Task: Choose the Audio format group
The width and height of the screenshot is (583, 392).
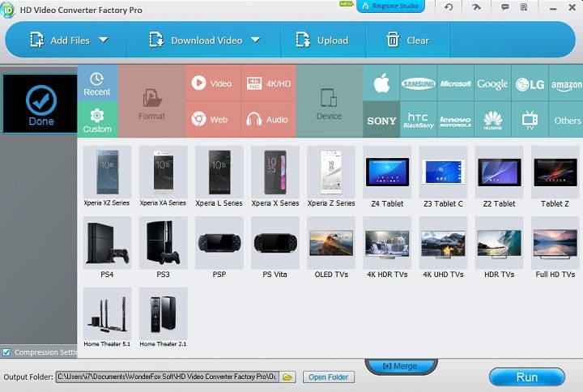Action: point(269,119)
